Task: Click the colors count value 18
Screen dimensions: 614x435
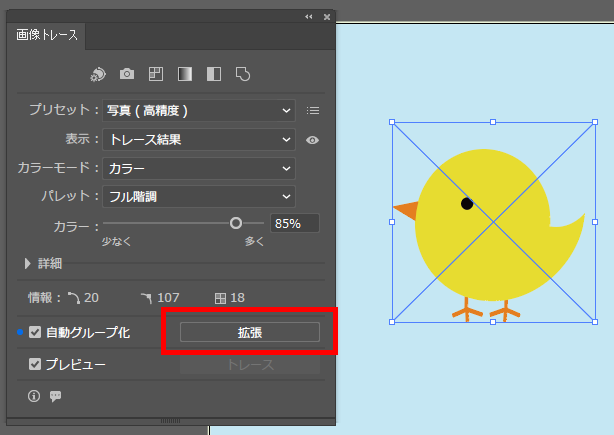Action: [237, 298]
